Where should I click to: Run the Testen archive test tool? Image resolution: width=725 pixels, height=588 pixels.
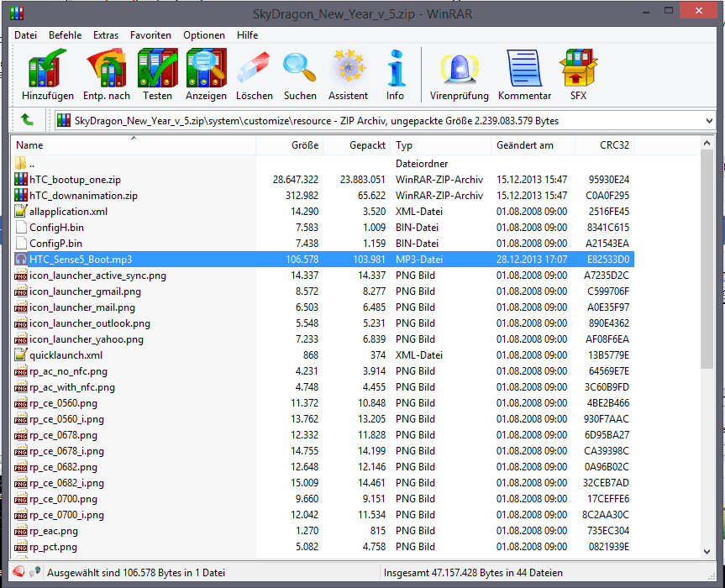click(x=157, y=75)
